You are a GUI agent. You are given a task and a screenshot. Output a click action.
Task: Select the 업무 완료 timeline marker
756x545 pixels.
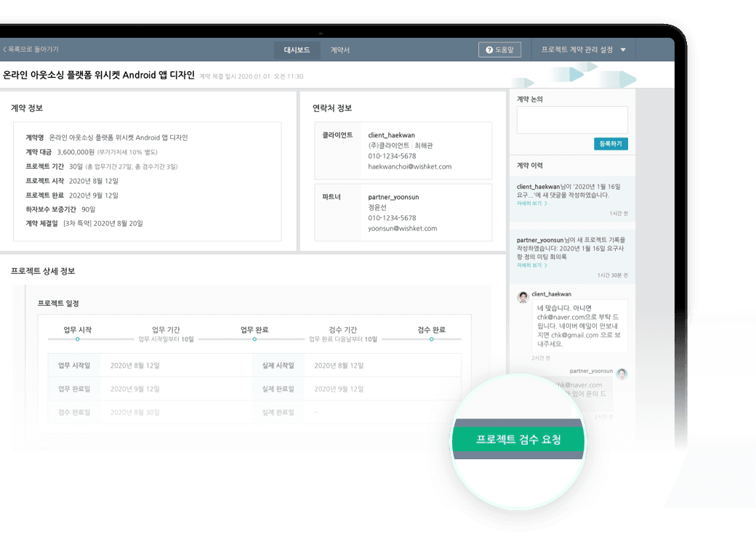pyautogui.click(x=254, y=339)
